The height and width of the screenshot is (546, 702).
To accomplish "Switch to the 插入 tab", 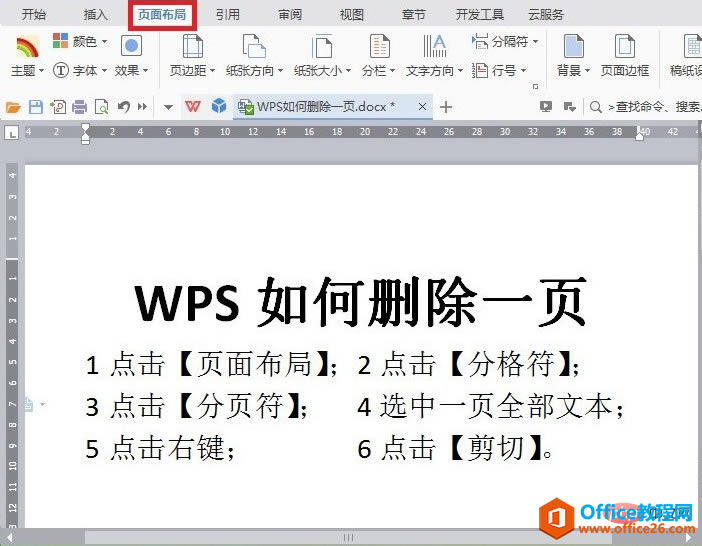I will (95, 14).
